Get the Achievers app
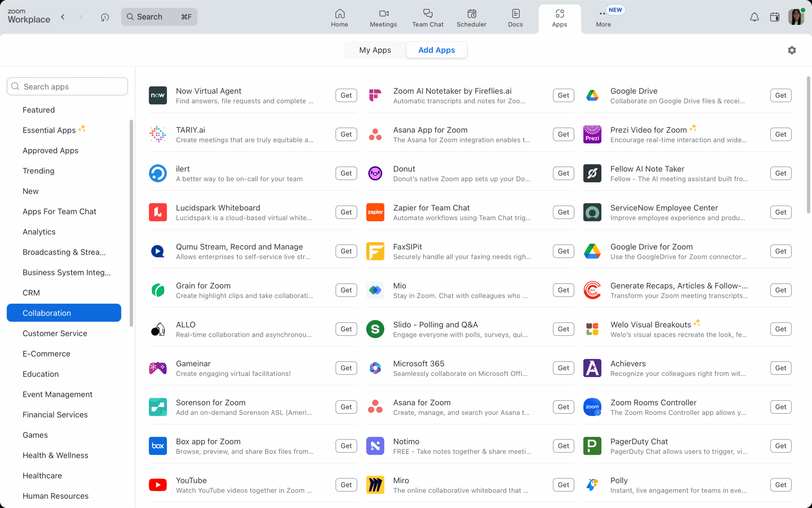Image resolution: width=812 pixels, height=508 pixels. pos(781,368)
